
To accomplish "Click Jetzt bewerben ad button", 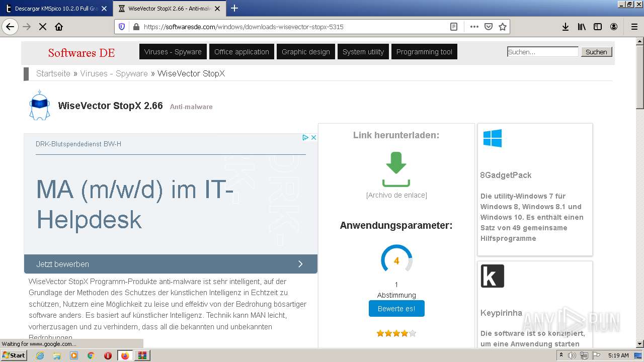I will coord(171,264).
